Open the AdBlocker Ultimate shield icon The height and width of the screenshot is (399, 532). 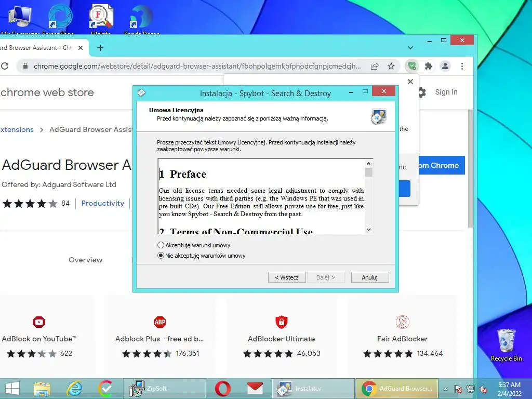281,322
